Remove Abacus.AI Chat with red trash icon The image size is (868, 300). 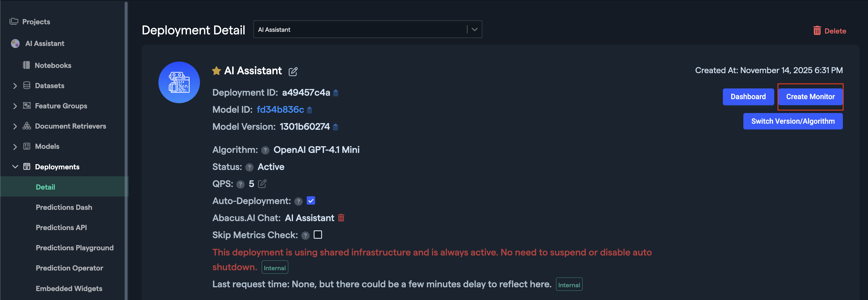pyautogui.click(x=341, y=218)
